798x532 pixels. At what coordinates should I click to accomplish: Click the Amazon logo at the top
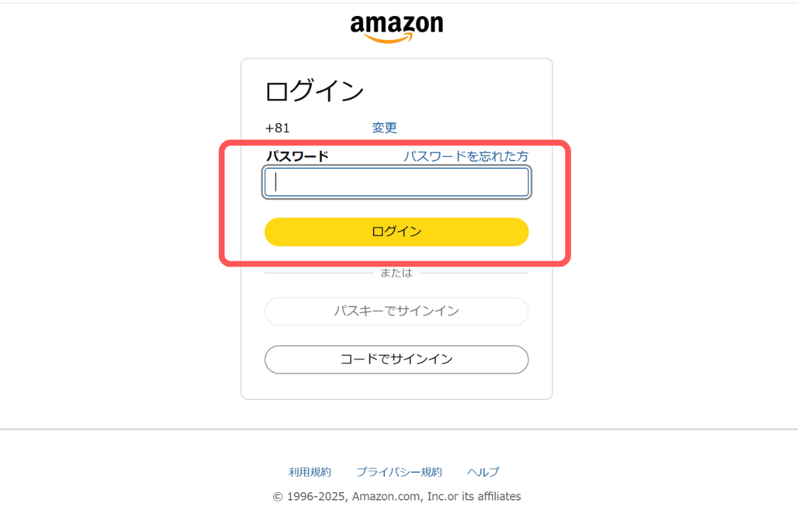pos(397,24)
